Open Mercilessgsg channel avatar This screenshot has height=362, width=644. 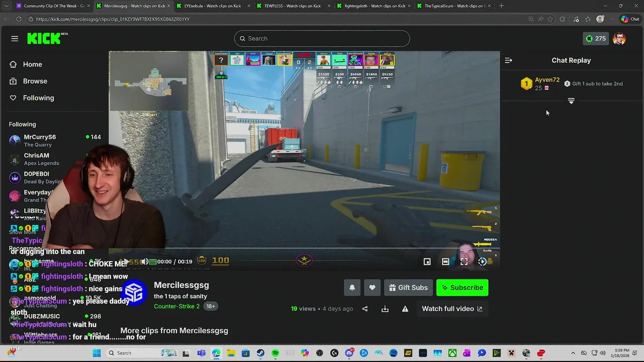[134, 292]
